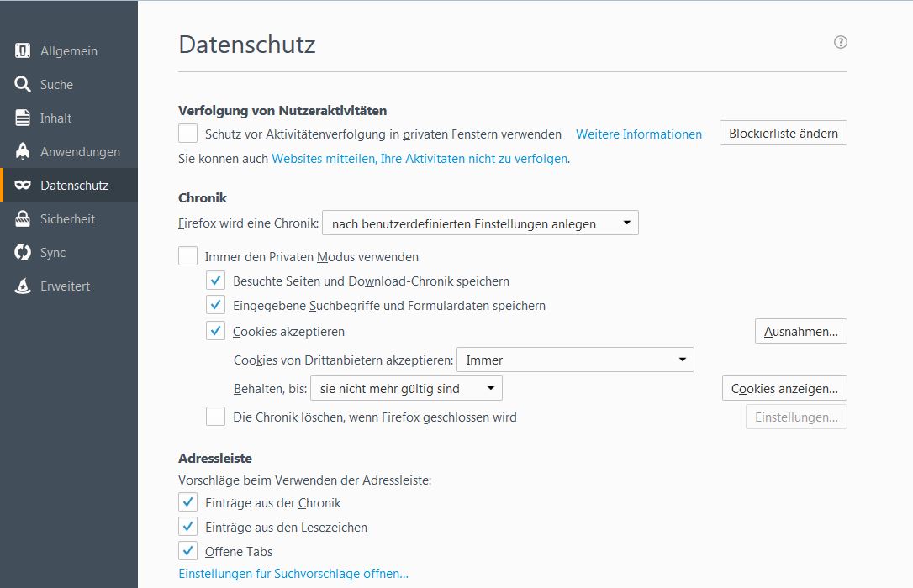
Task: Uncheck Cookies akzeptieren checkbox
Action: click(x=216, y=331)
